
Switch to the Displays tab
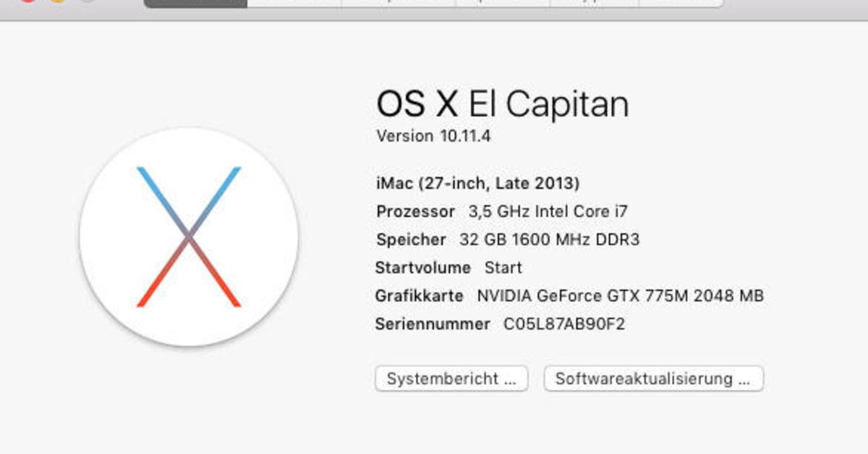click(x=294, y=2)
